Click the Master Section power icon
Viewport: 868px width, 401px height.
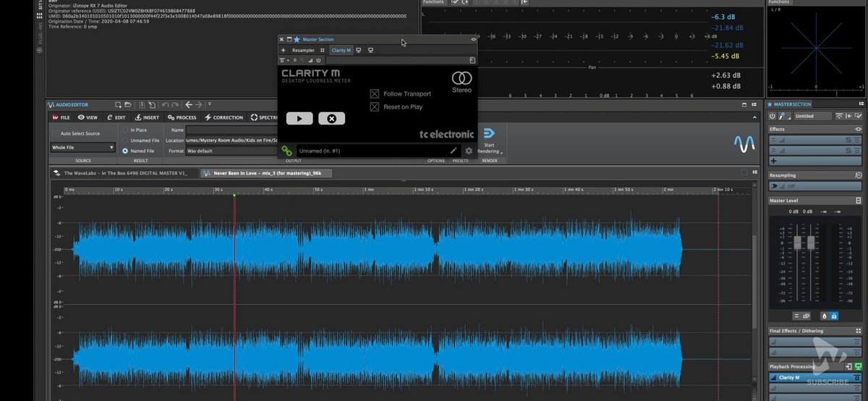point(772,116)
